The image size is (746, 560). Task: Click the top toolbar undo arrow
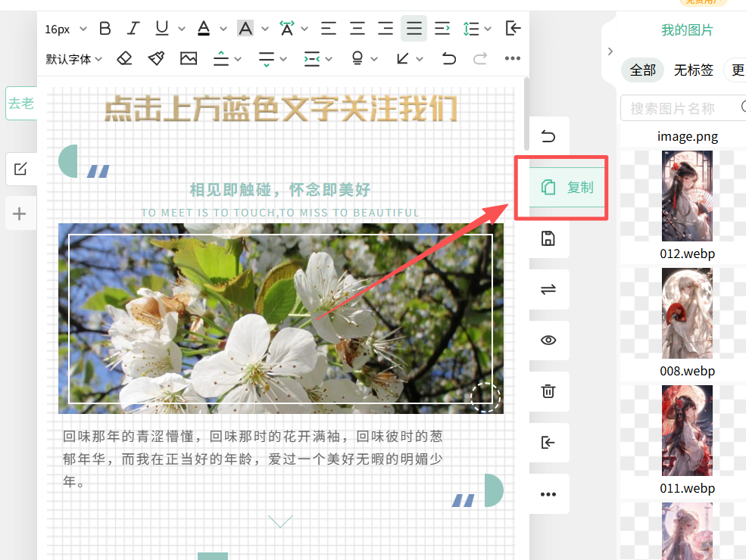click(449, 58)
